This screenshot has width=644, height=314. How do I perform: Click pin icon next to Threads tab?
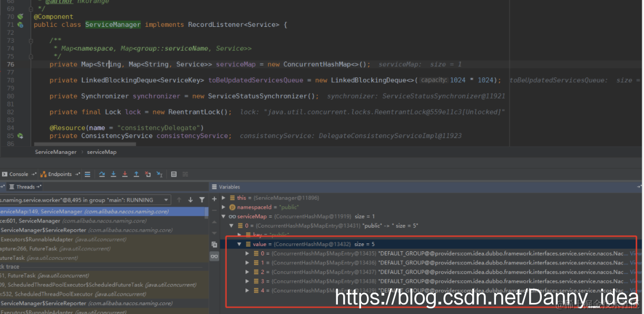(40, 187)
